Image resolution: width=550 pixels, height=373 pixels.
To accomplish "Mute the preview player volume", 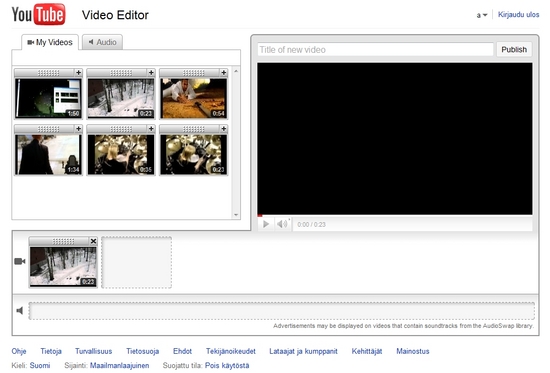I will tap(282, 224).
